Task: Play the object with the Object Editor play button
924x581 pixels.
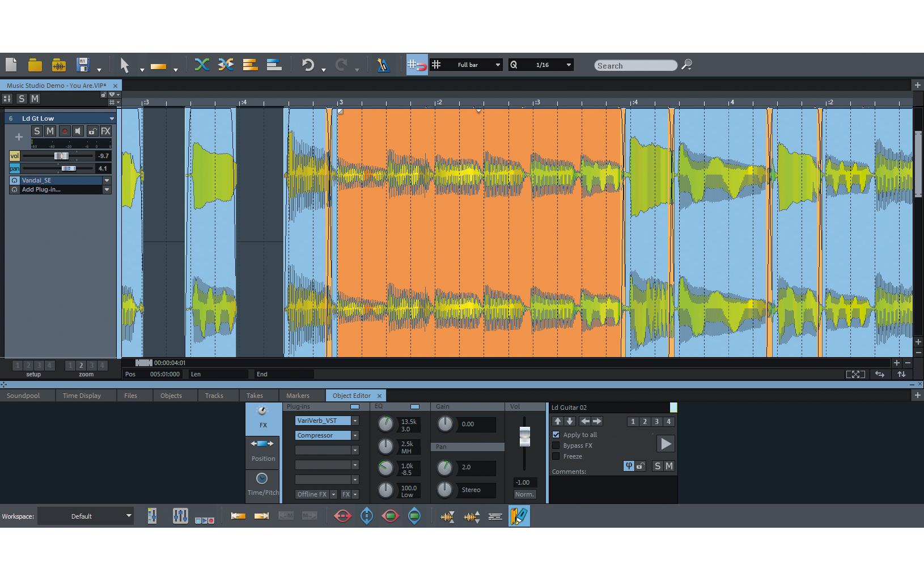Action: (x=666, y=444)
